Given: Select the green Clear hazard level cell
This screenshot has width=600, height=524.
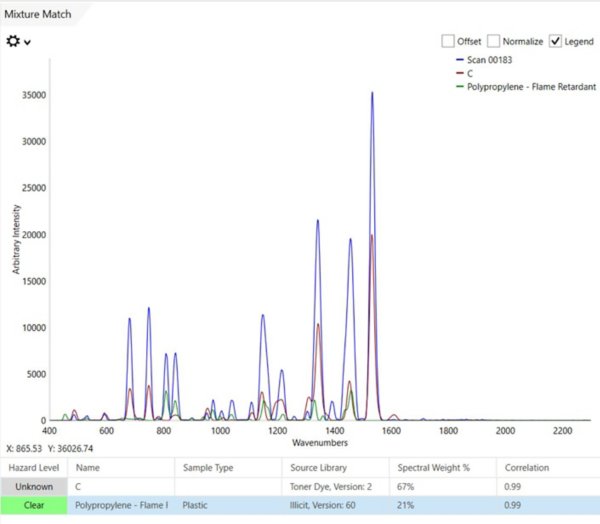Looking at the screenshot, I should coord(34,505).
